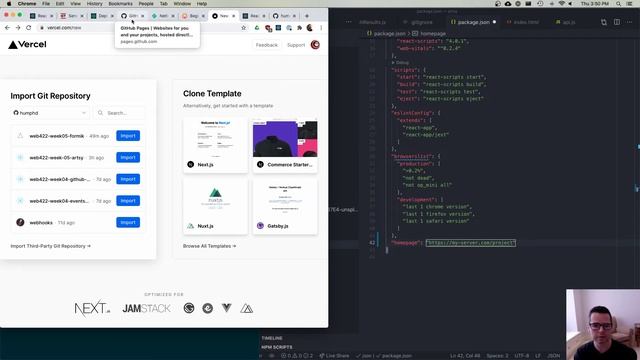The height and width of the screenshot is (360, 640).
Task: Open a new Chrome tab with plus
Action: [307, 16]
